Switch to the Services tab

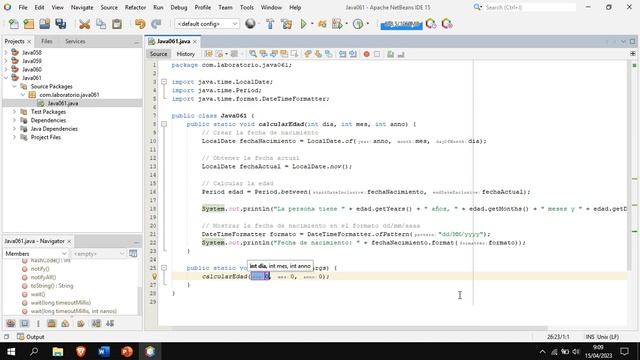(75, 41)
